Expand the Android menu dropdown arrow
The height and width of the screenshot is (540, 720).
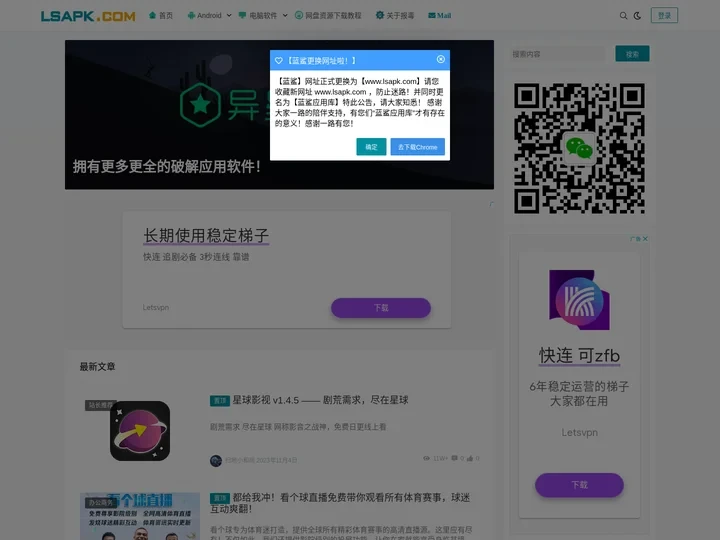[x=229, y=16]
